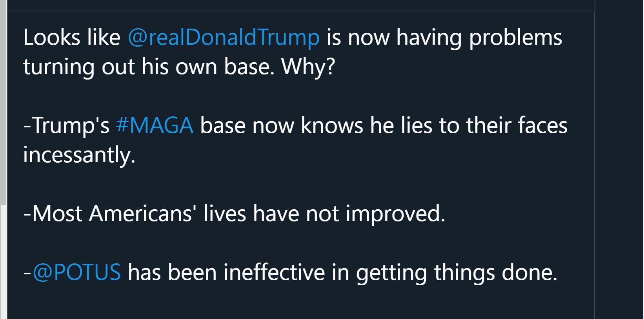This screenshot has height=319, width=644.
Task: Click the line 'turning out his own base. Why?'
Action: click(x=179, y=67)
